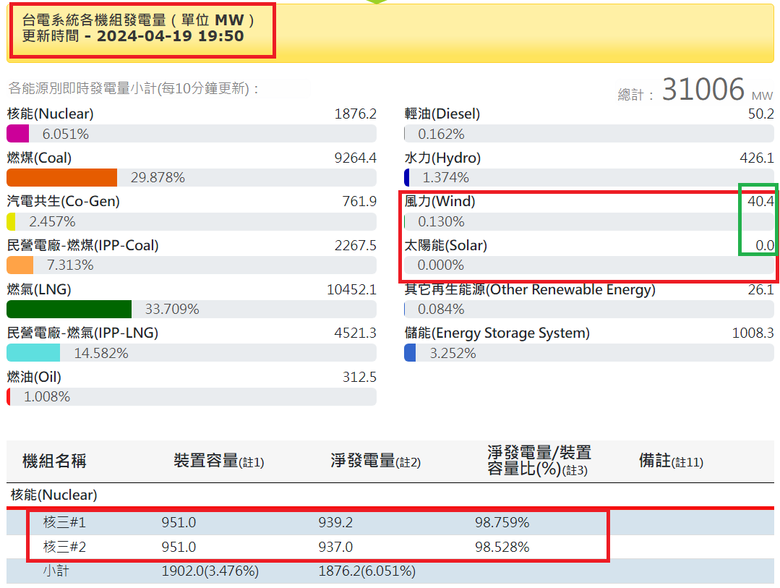Click the 小計 subtotal row label

(56, 571)
